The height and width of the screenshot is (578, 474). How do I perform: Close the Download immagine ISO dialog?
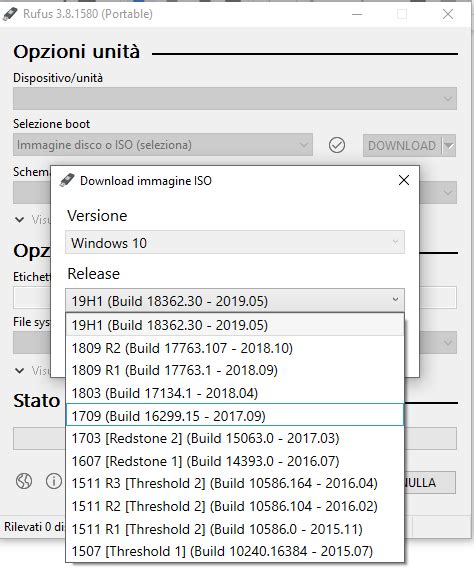point(404,180)
